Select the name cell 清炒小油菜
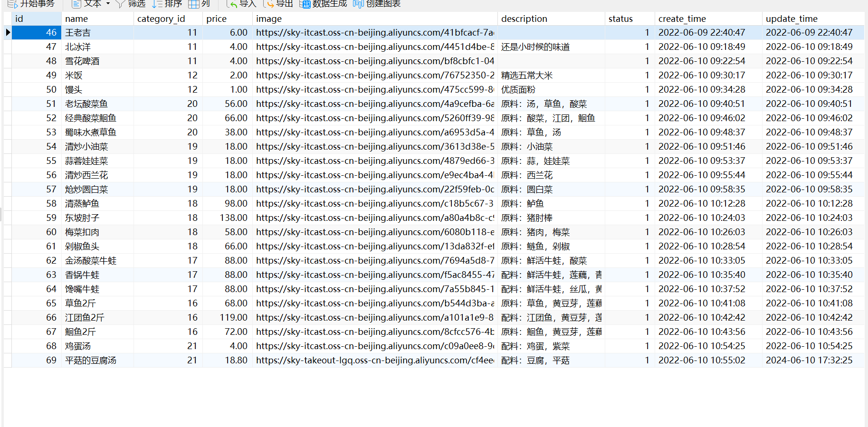The image size is (868, 427). point(97,146)
